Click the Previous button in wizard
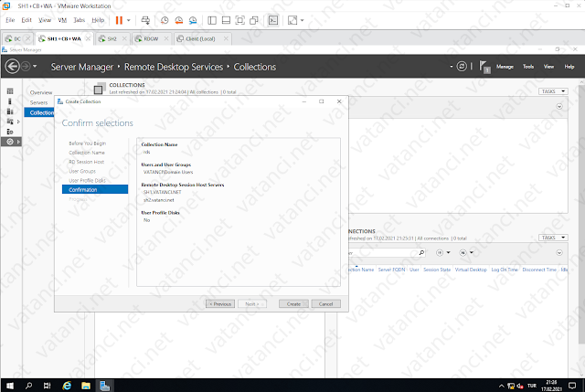 point(220,304)
